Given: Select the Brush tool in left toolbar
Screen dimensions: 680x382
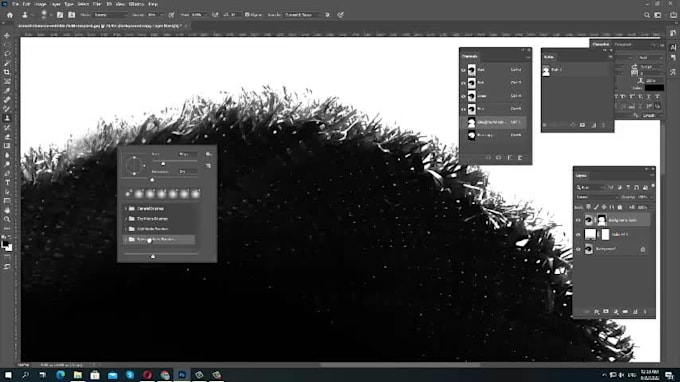Looking at the screenshot, I should [7, 109].
